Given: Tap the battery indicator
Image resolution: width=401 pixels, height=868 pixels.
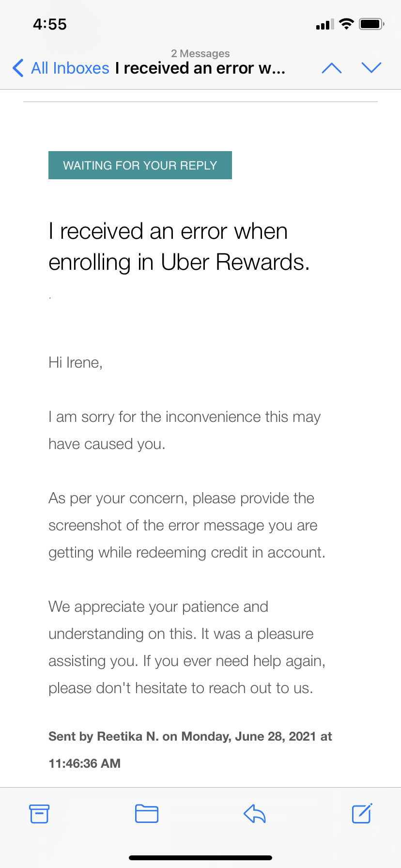Looking at the screenshot, I should pyautogui.click(x=371, y=24).
